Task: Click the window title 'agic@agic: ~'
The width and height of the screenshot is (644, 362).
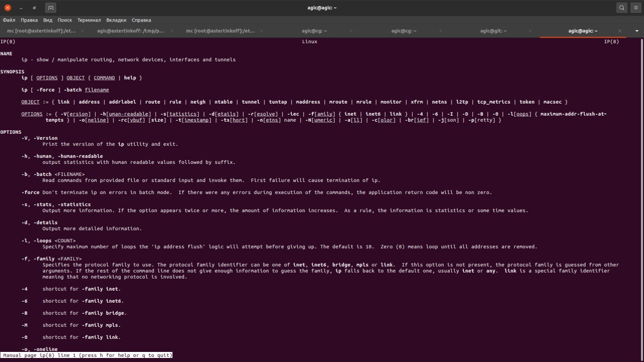Action: [322, 8]
